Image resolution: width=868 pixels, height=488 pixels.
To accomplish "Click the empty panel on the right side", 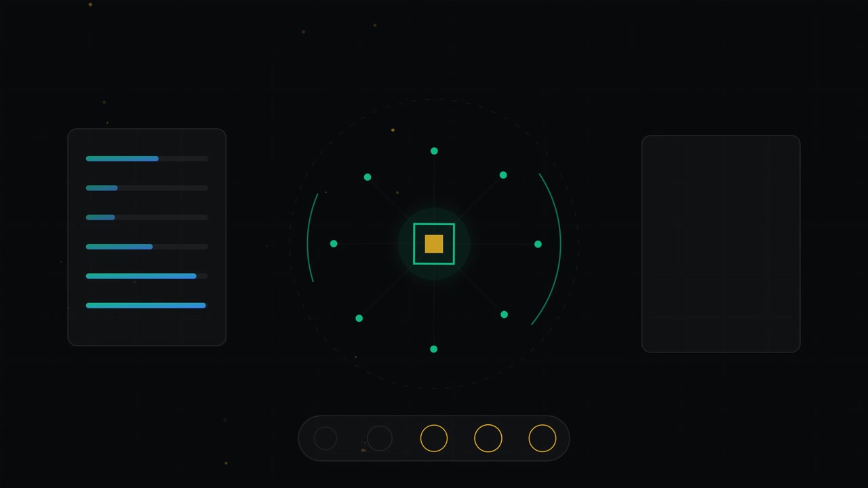I will coord(721,244).
